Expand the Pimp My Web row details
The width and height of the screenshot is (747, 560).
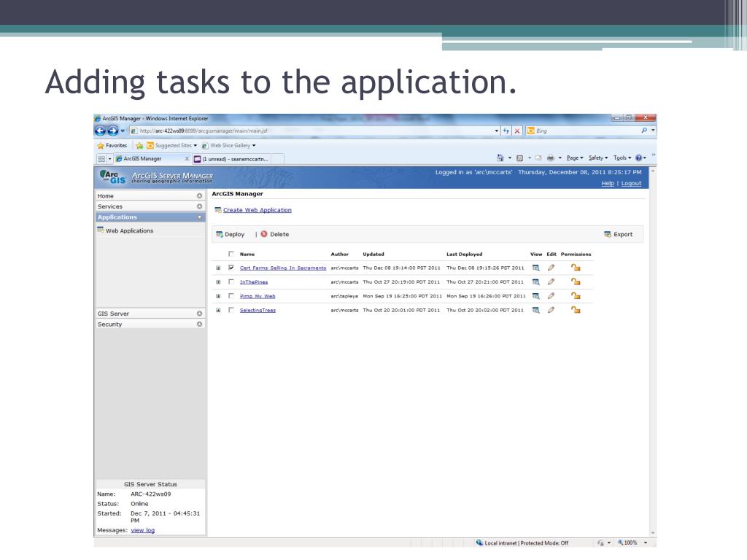pyautogui.click(x=218, y=296)
